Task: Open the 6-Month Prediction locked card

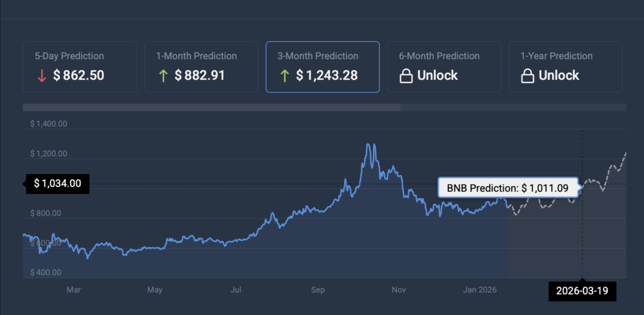Action: point(444,67)
